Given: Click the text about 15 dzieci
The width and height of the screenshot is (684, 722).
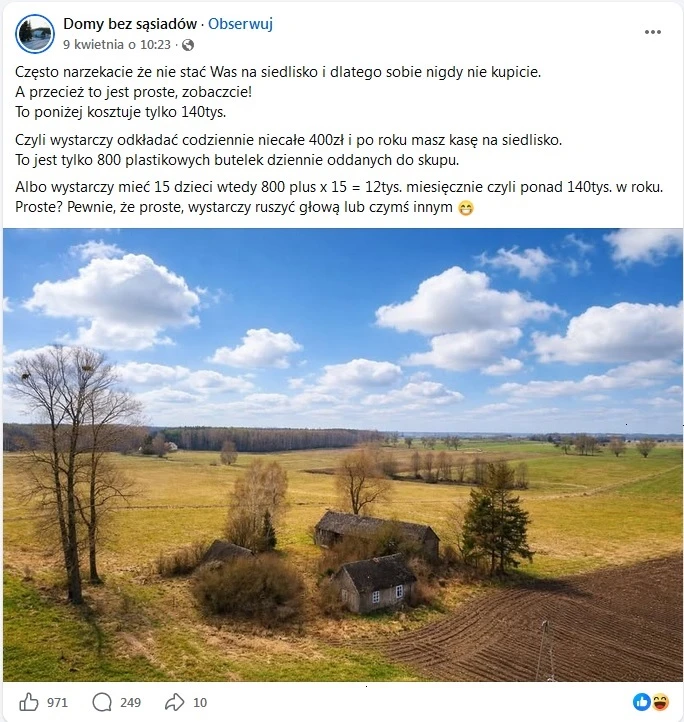Looking at the screenshot, I should point(339,187).
